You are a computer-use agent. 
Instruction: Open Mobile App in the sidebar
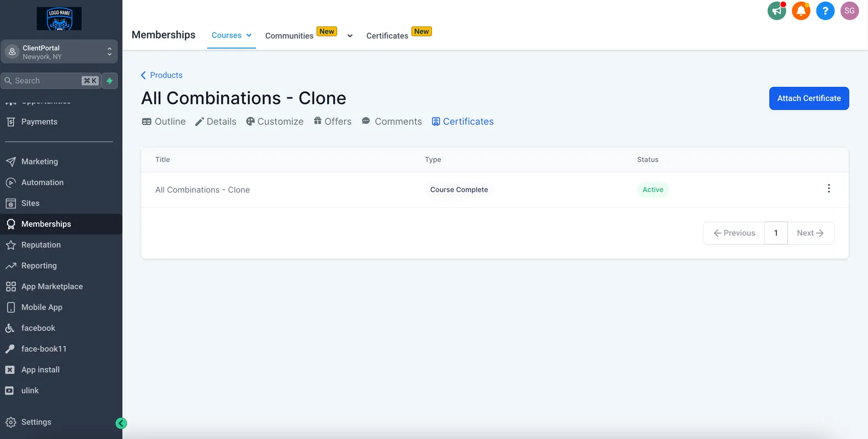pos(61,307)
